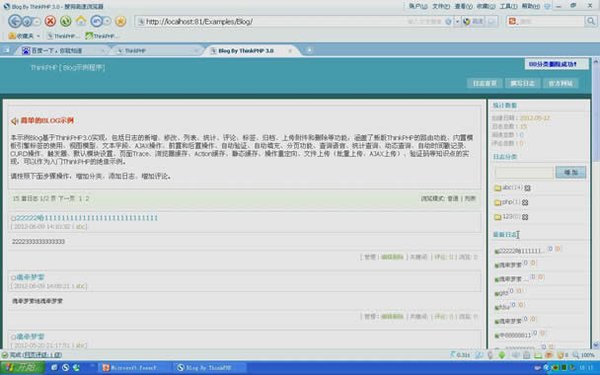Stop loading with the red X button
This screenshot has height=375, width=600.
pos(50,21)
